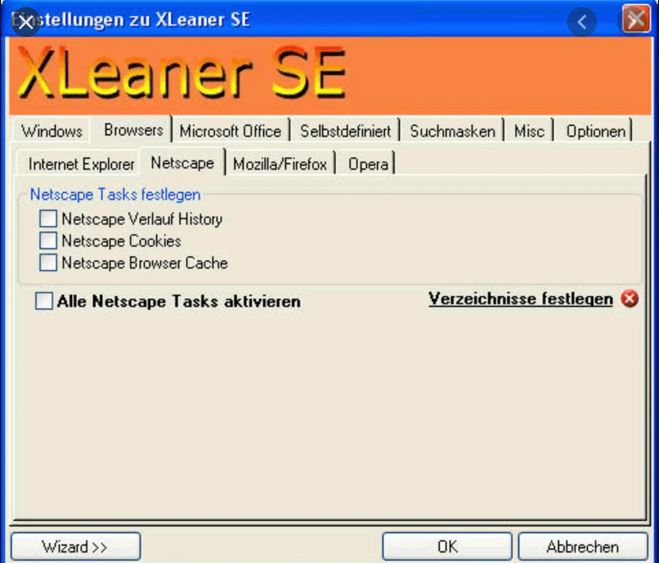Switch to the Windows tab

pos(52,131)
